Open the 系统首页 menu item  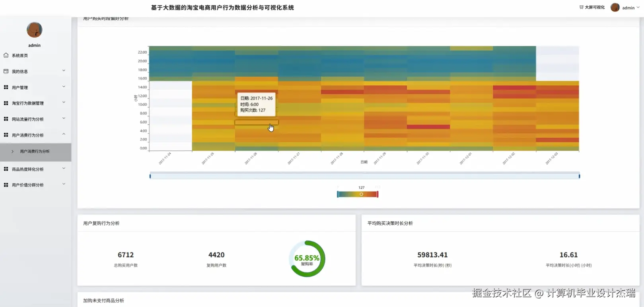pyautogui.click(x=35, y=55)
